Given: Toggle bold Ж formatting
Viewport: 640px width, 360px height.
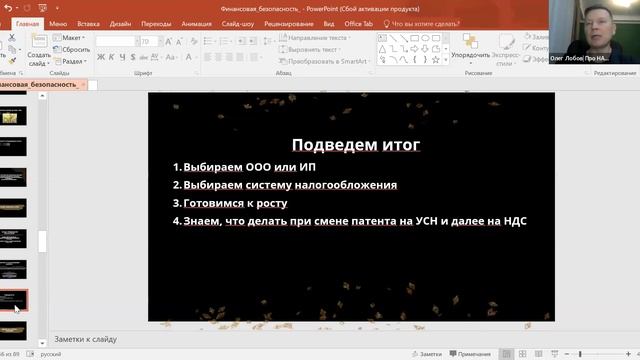Looking at the screenshot, I should [x=101, y=57].
